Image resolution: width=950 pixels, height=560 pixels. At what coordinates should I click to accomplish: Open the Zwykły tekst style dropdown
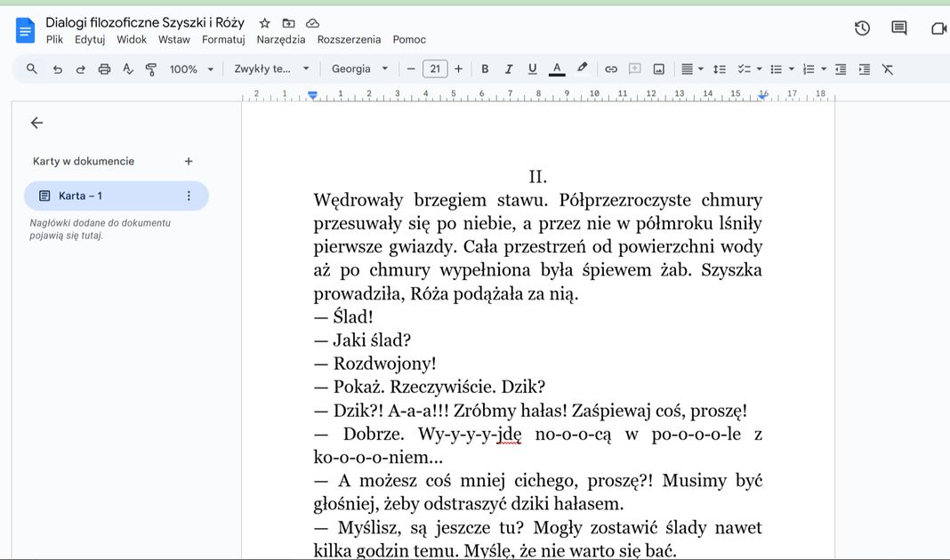pos(271,69)
